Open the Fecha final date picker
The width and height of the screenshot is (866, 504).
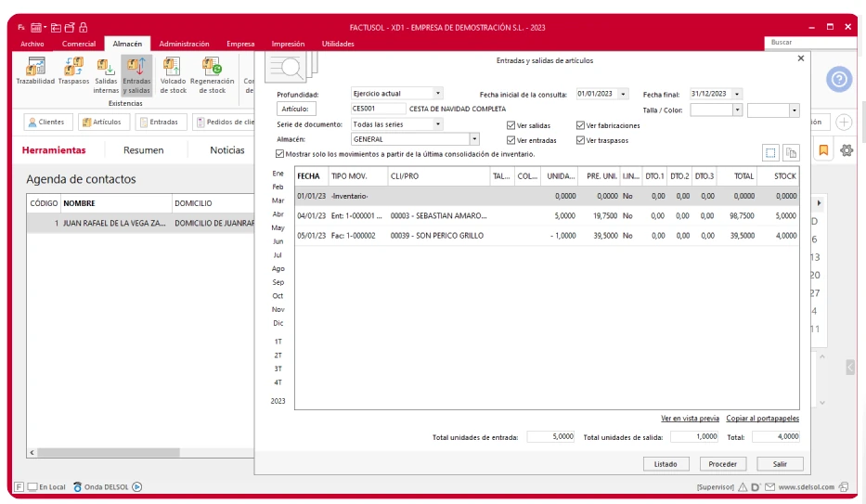click(x=737, y=94)
